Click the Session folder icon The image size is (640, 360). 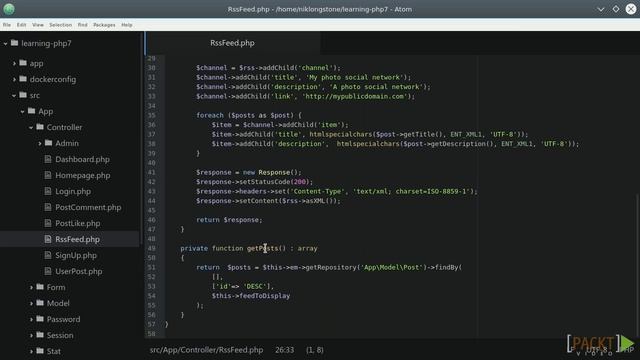tap(40, 335)
